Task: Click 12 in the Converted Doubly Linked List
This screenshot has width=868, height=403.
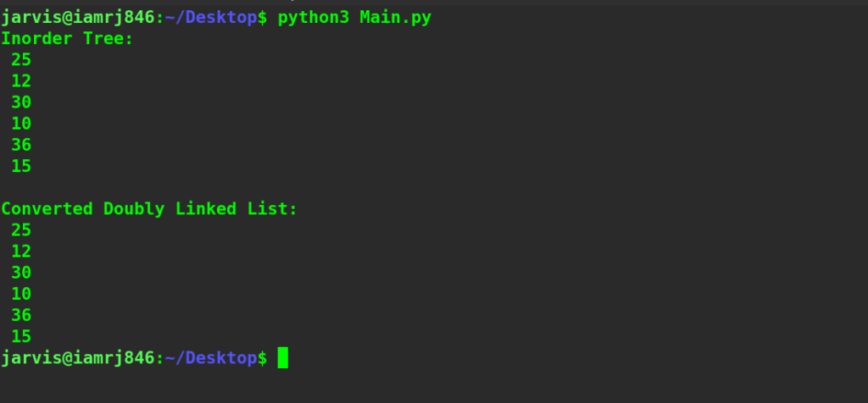Action: coord(21,251)
